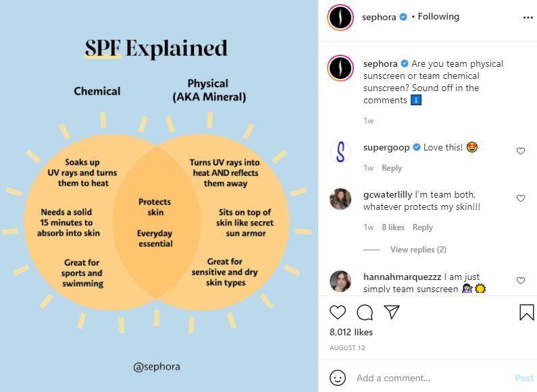
Task: Open sephora profile picture in header
Action: 340,18
